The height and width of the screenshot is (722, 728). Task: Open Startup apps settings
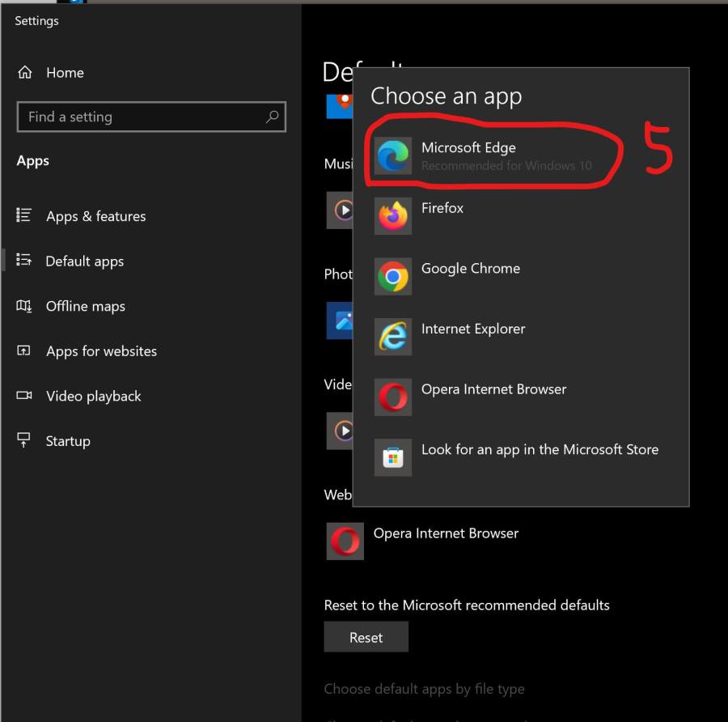pos(67,441)
